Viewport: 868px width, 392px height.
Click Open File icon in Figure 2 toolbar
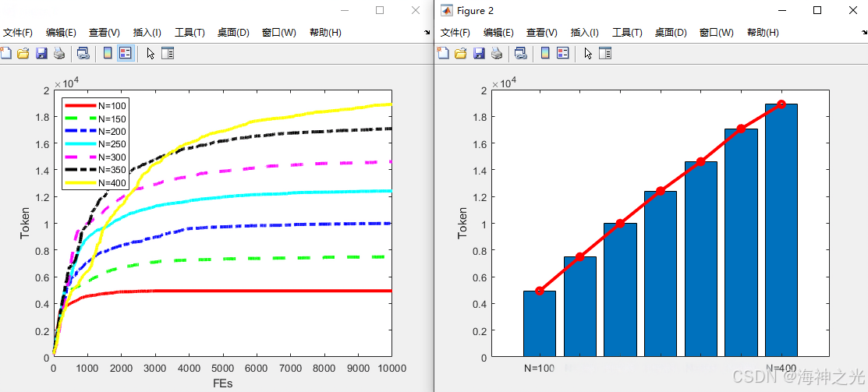click(x=461, y=53)
